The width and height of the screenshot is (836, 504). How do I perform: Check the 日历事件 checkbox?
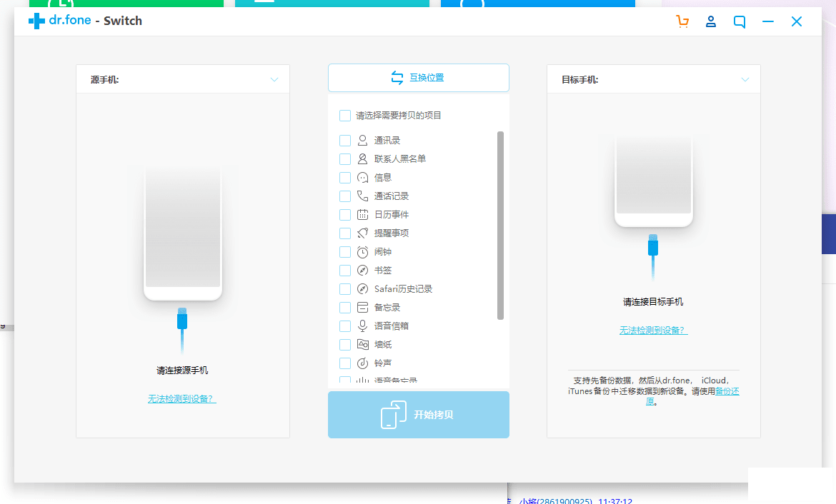[x=345, y=215]
